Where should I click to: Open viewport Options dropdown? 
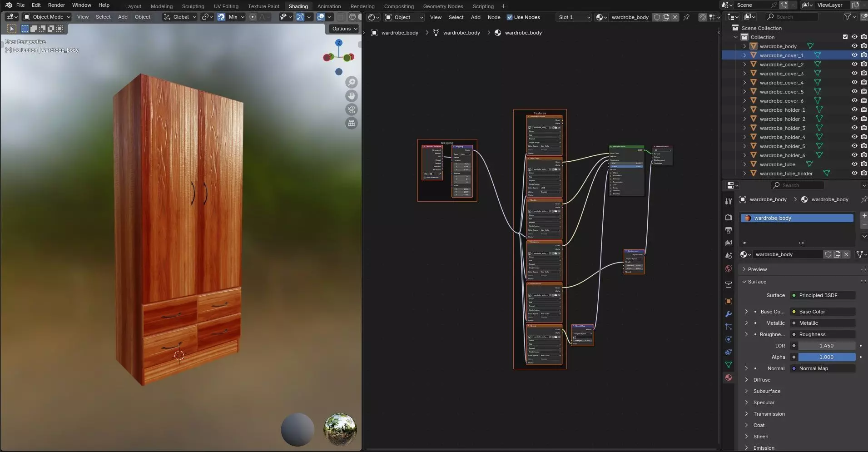pyautogui.click(x=344, y=29)
